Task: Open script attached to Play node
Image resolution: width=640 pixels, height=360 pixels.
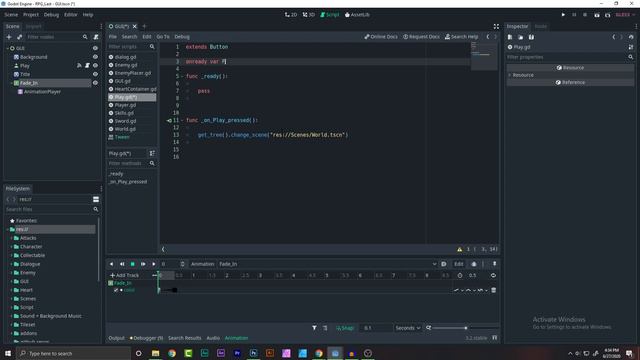Action: click(x=87, y=65)
